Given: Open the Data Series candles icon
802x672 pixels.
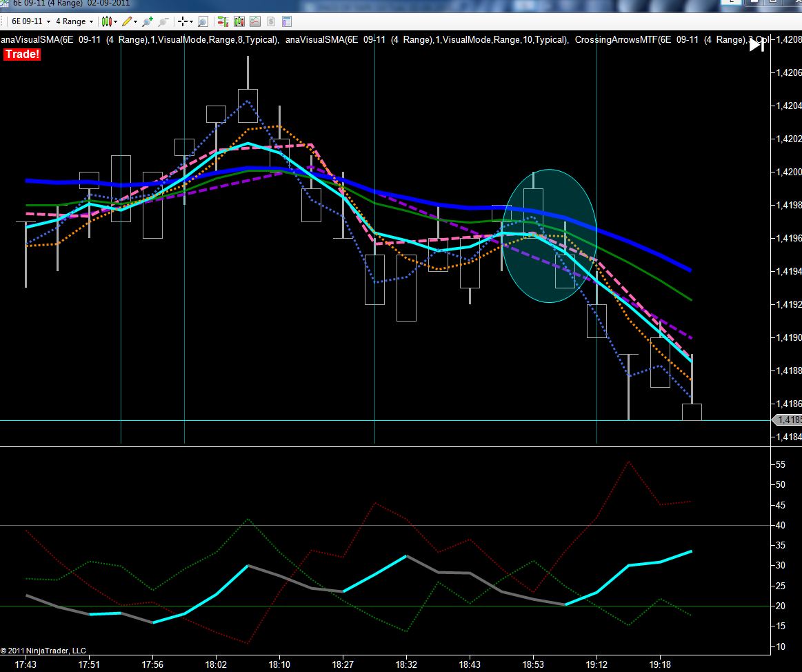Looking at the screenshot, I should (239, 21).
